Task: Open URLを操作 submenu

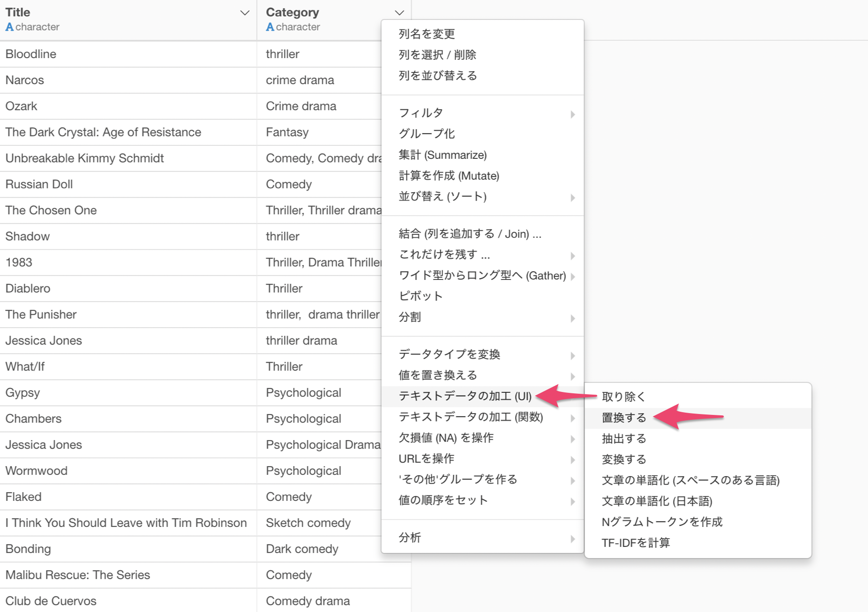Action: pos(483,459)
